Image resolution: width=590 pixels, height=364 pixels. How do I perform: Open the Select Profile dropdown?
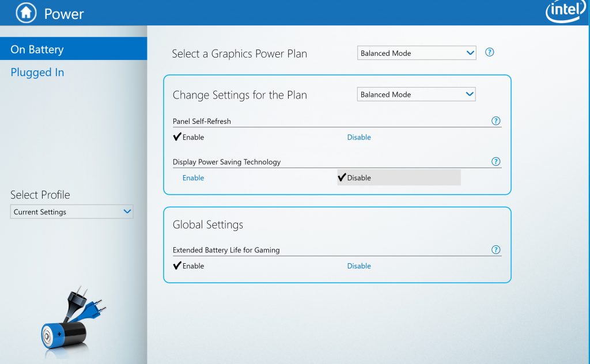(x=71, y=212)
